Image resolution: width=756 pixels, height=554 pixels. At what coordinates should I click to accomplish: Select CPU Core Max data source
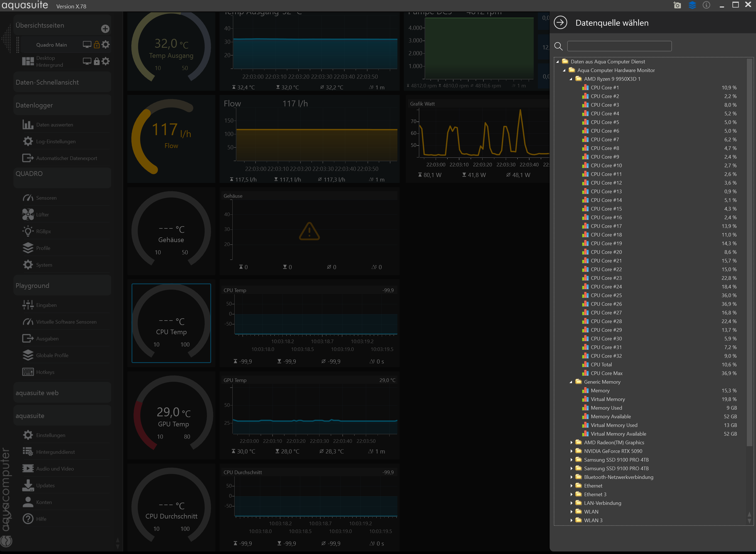[x=606, y=373]
